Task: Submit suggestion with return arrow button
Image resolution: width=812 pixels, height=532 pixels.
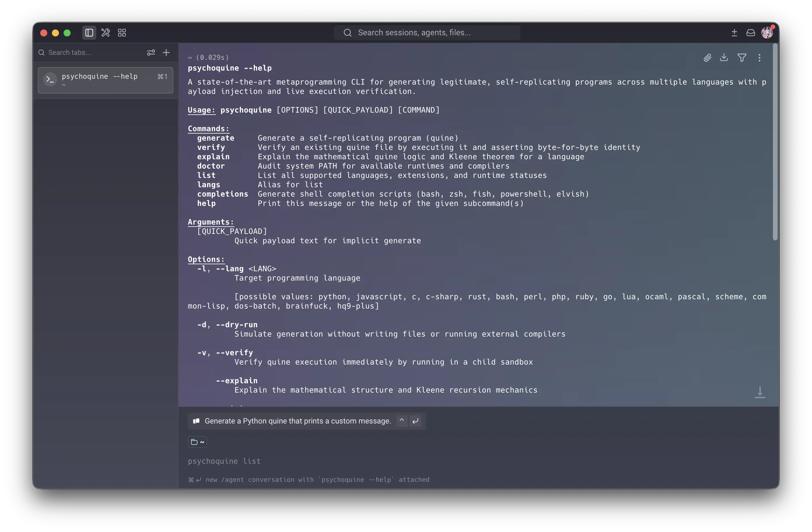Action: (415, 421)
